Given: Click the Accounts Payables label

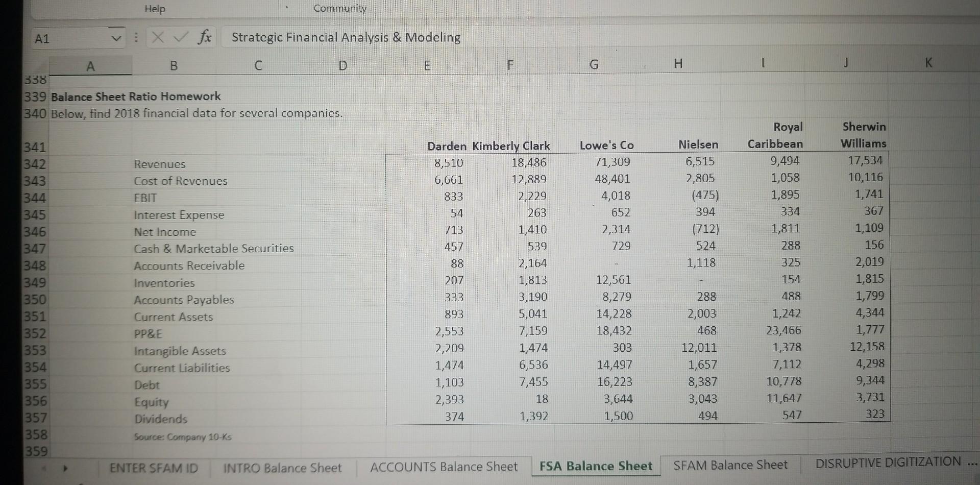Looking at the screenshot, I should 184,300.
